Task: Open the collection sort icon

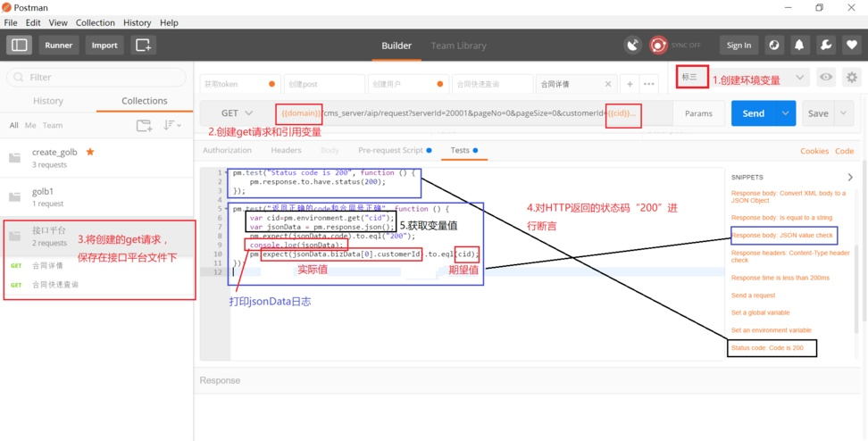Action: coord(172,126)
